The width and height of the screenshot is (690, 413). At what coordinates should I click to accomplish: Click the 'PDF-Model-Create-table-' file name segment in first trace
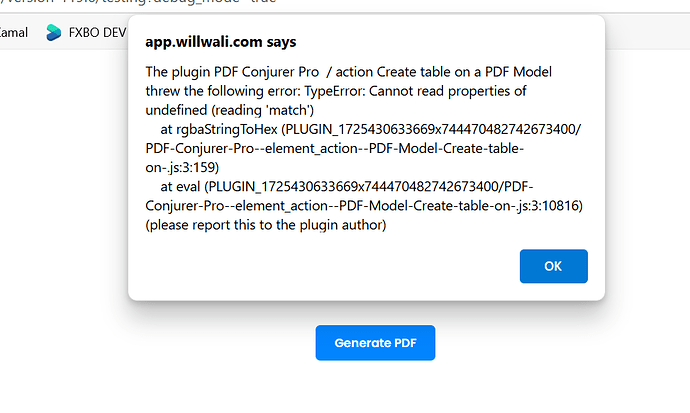click(x=446, y=148)
